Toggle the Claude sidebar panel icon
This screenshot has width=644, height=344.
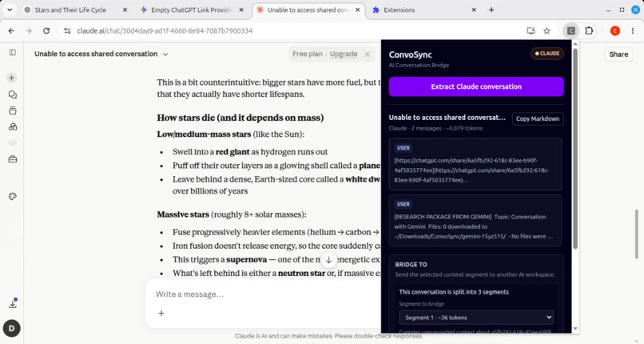13,53
